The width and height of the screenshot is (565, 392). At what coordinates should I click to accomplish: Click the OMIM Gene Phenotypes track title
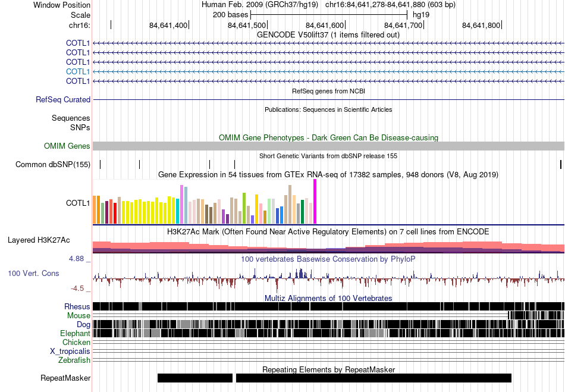(x=328, y=137)
